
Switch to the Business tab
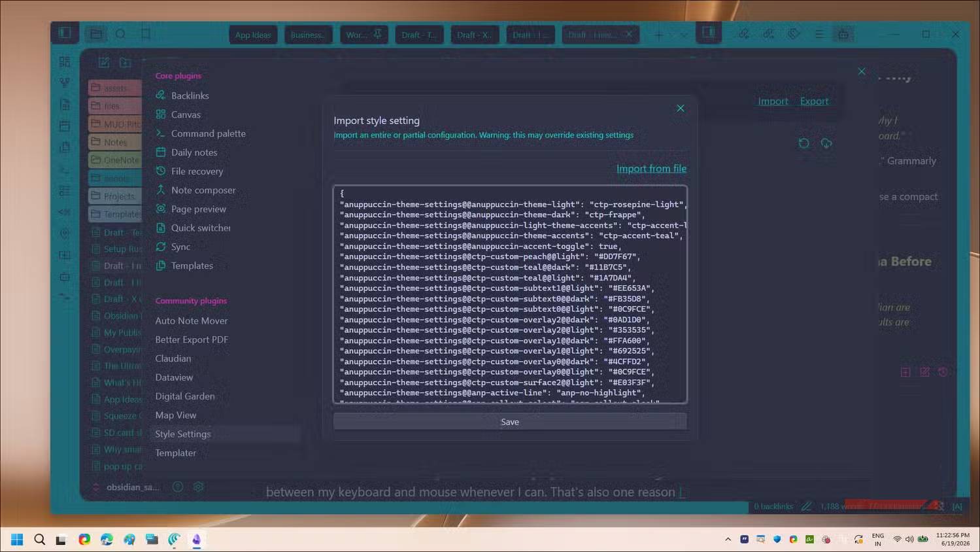(308, 35)
